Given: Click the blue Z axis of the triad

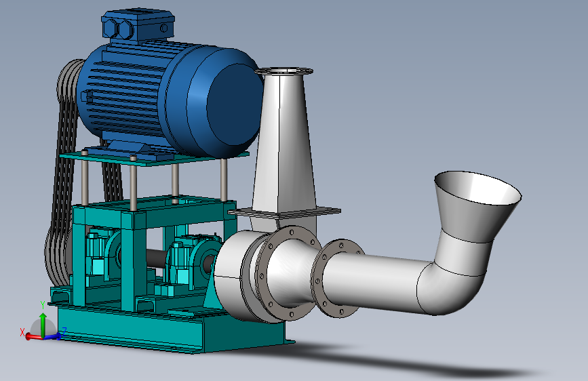Looking at the screenshot, I should point(52,336).
